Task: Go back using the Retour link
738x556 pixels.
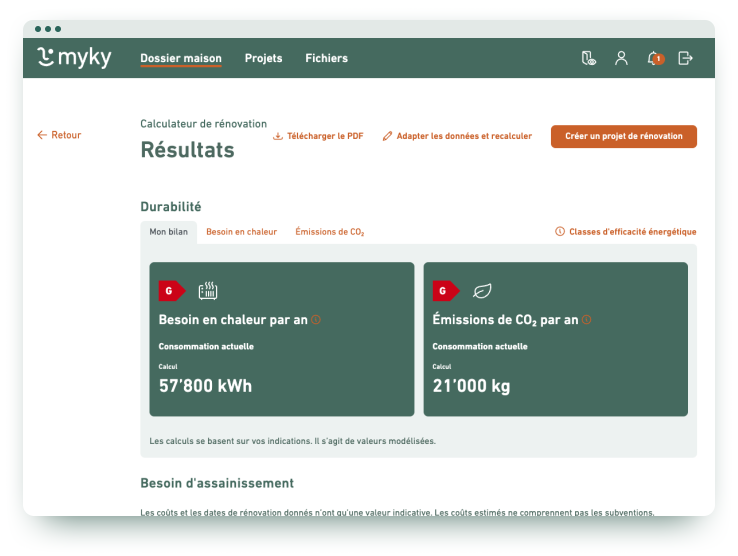Action: 59,135
